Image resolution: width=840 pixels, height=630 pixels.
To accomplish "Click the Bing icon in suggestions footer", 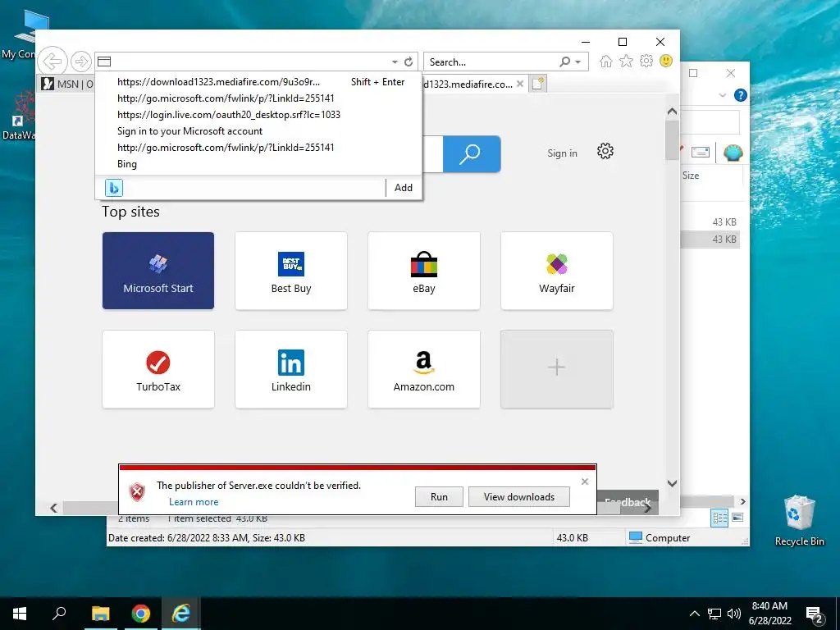I will point(113,188).
